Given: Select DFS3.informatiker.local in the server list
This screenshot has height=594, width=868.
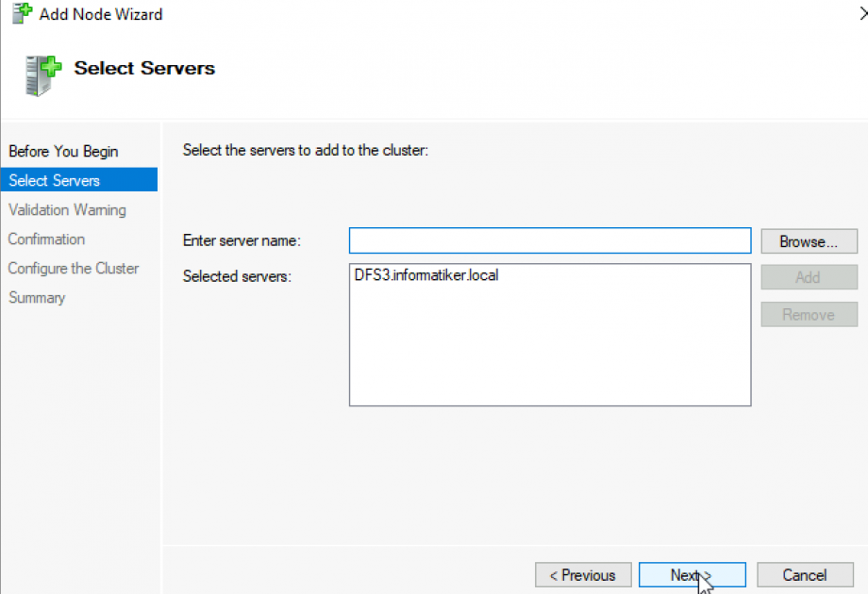Looking at the screenshot, I should point(425,275).
